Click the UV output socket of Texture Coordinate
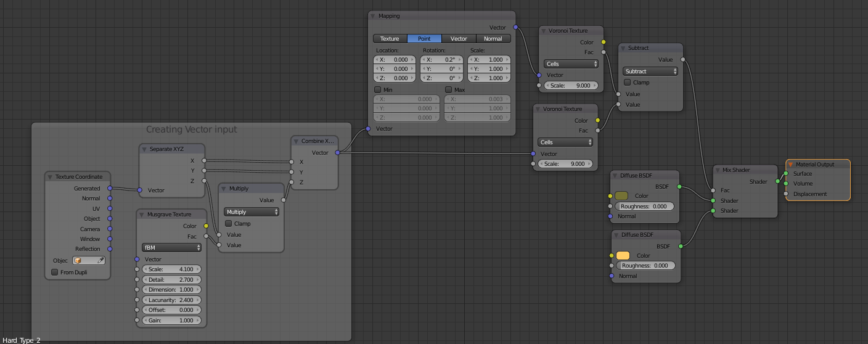Screen dimensions: 868x344 [x=110, y=208]
